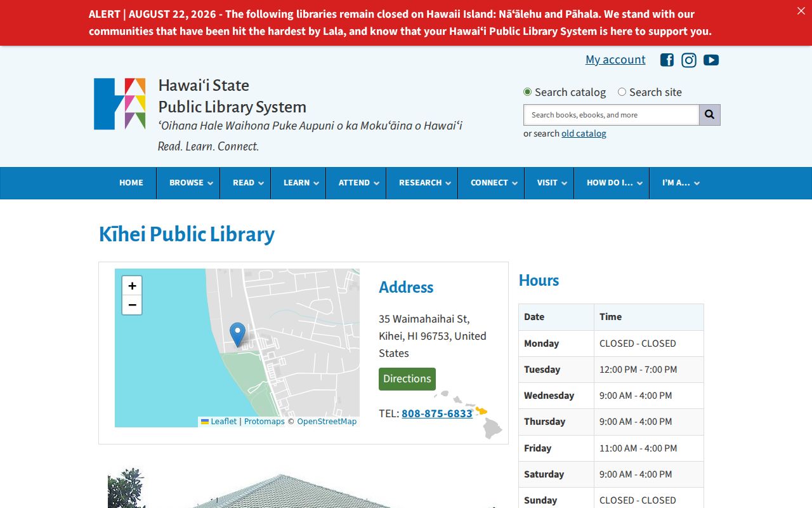This screenshot has width=812, height=508.
Task: Open the library's YouTube icon
Action: (711, 60)
